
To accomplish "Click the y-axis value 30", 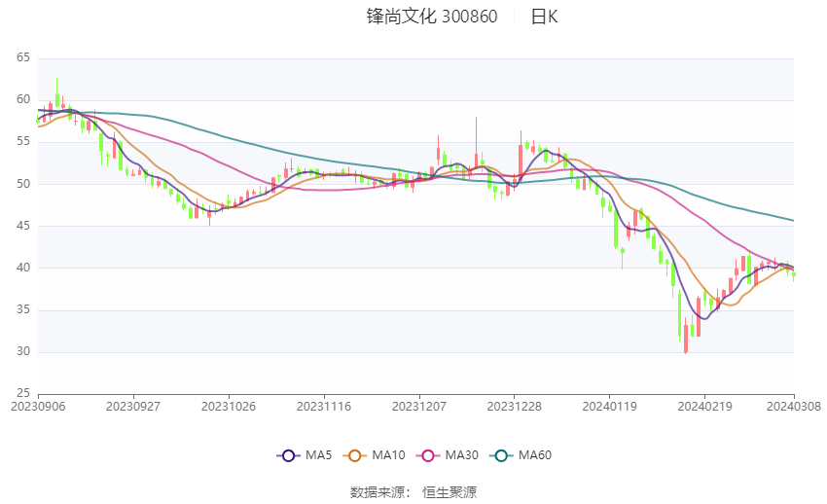I will [x=23, y=351].
